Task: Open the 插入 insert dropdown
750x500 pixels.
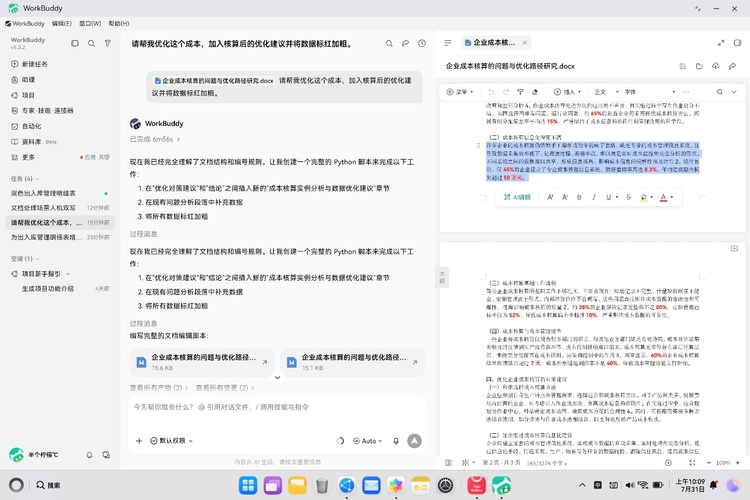Action: (567, 91)
